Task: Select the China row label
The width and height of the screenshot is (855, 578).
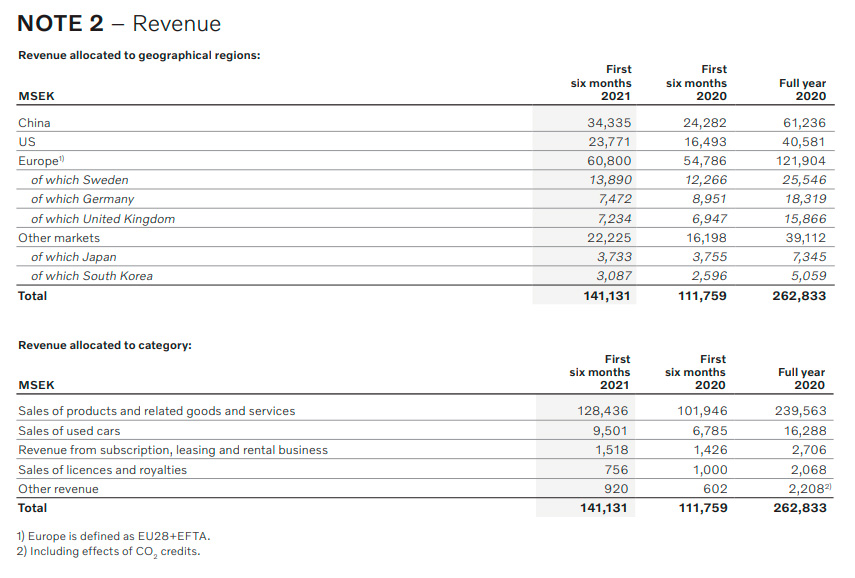Action: (34, 123)
